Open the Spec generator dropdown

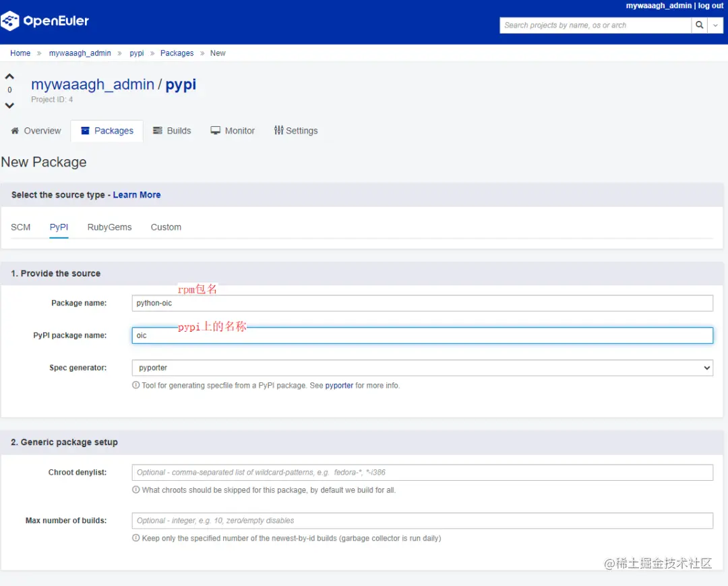click(422, 368)
